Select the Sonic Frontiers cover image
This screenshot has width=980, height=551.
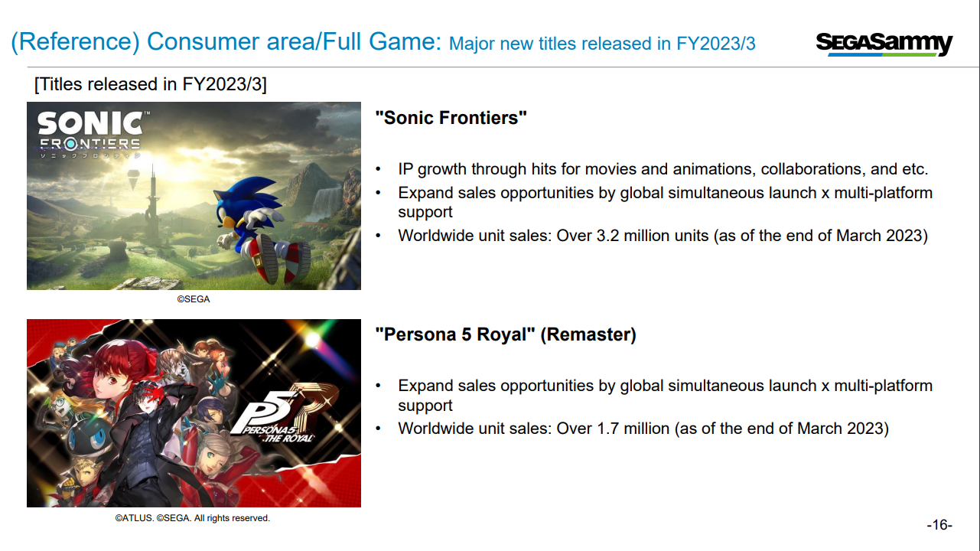[x=194, y=196]
